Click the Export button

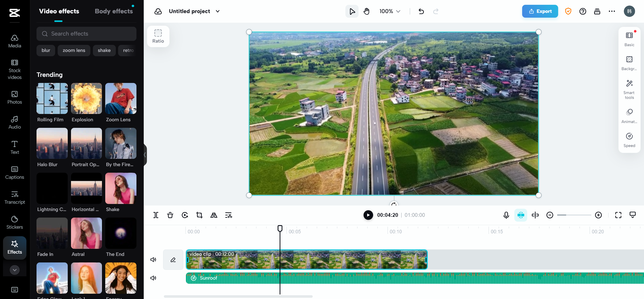540,11
